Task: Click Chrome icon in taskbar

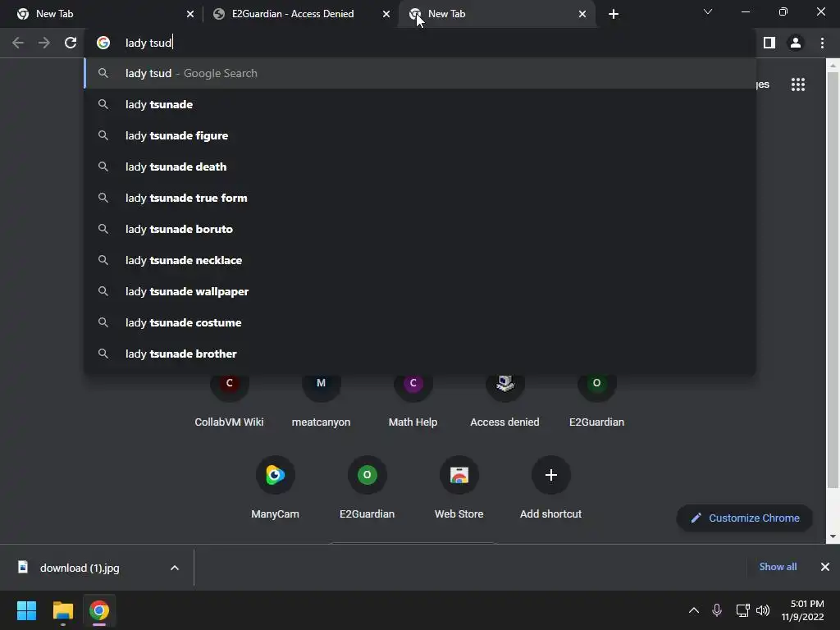Action: coord(99,610)
